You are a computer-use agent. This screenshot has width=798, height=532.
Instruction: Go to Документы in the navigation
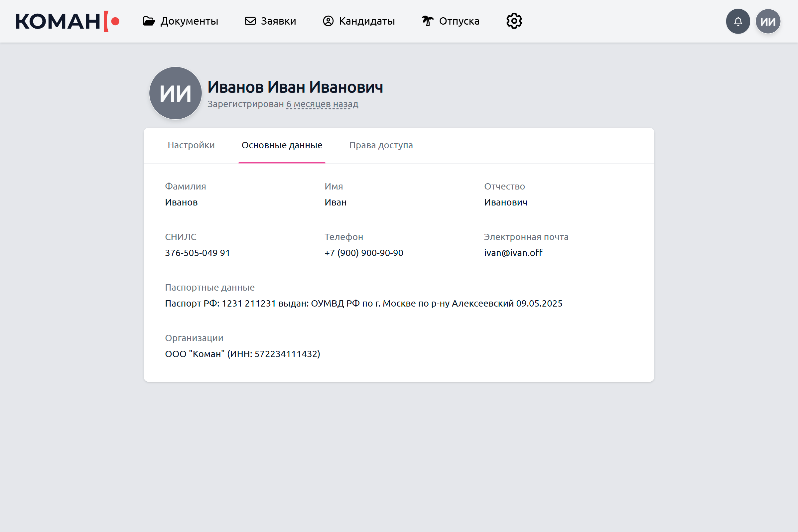(189, 21)
